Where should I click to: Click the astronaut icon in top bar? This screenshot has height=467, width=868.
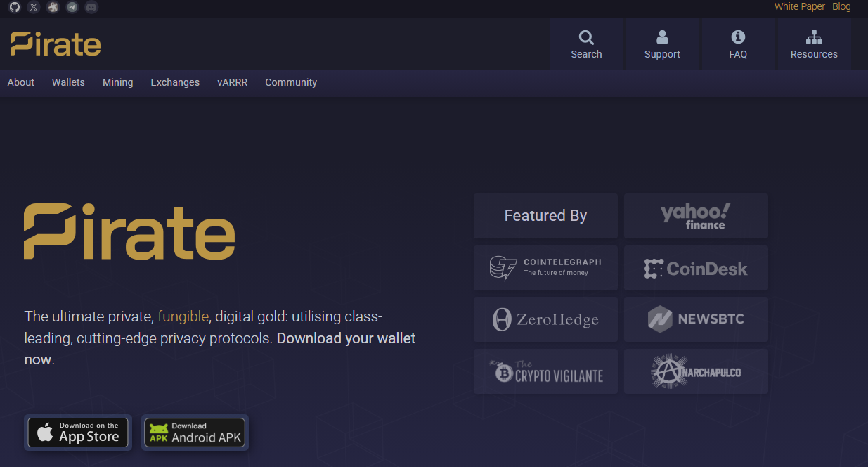coord(53,7)
